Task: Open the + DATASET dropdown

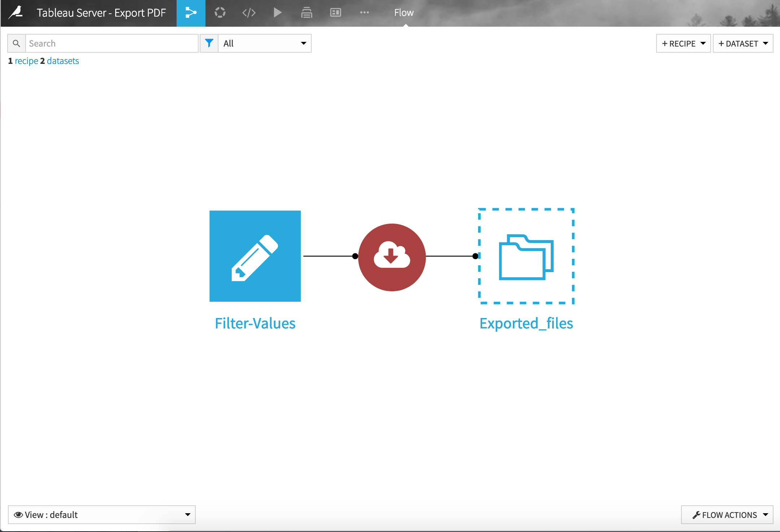Action: point(743,44)
